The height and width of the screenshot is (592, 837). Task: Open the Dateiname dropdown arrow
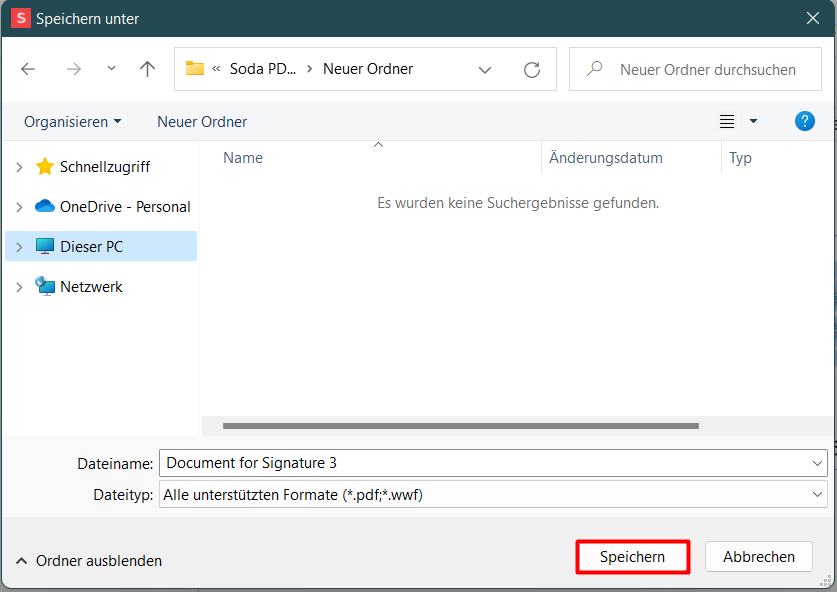817,463
